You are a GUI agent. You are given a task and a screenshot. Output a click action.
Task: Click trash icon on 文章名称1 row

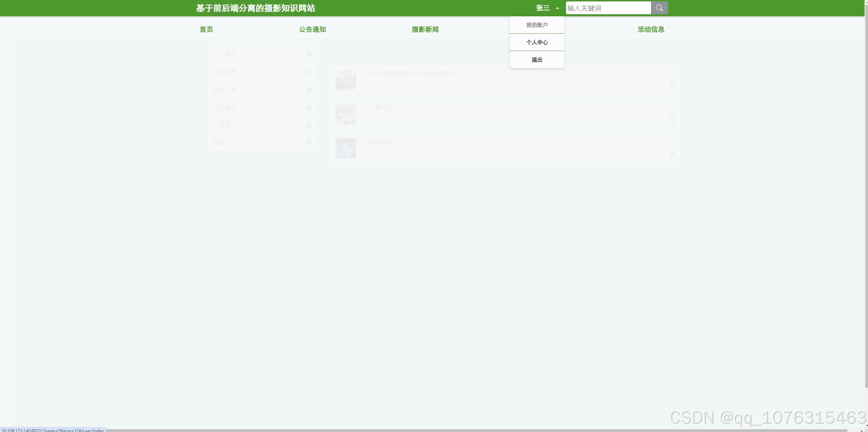coord(672,120)
